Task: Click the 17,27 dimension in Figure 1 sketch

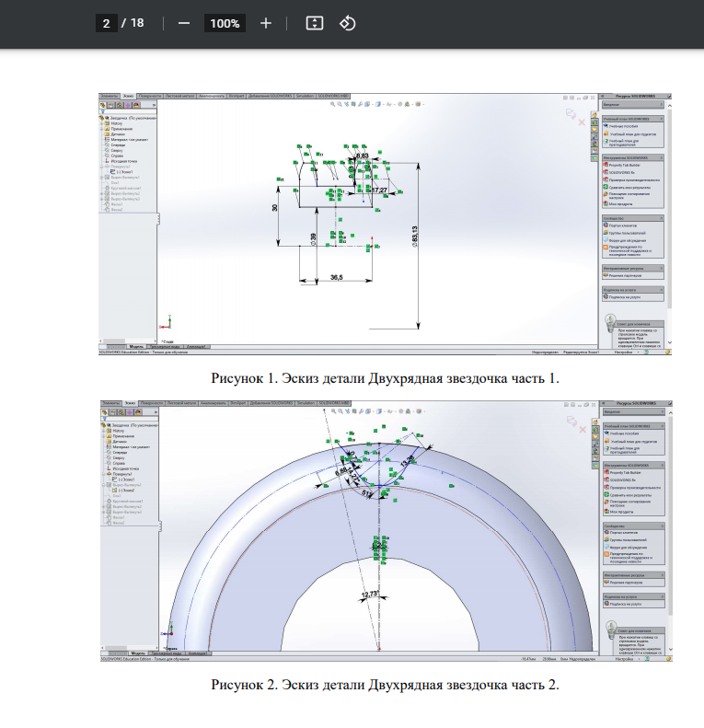Action: (379, 190)
